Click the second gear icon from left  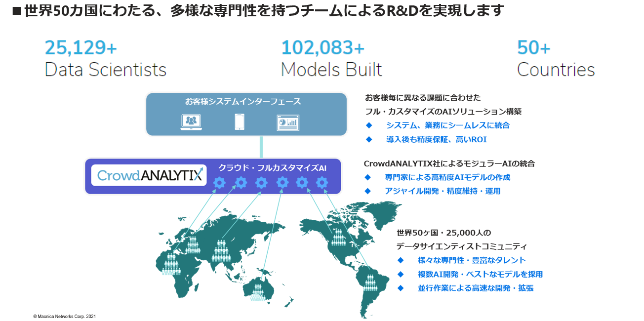click(241, 183)
